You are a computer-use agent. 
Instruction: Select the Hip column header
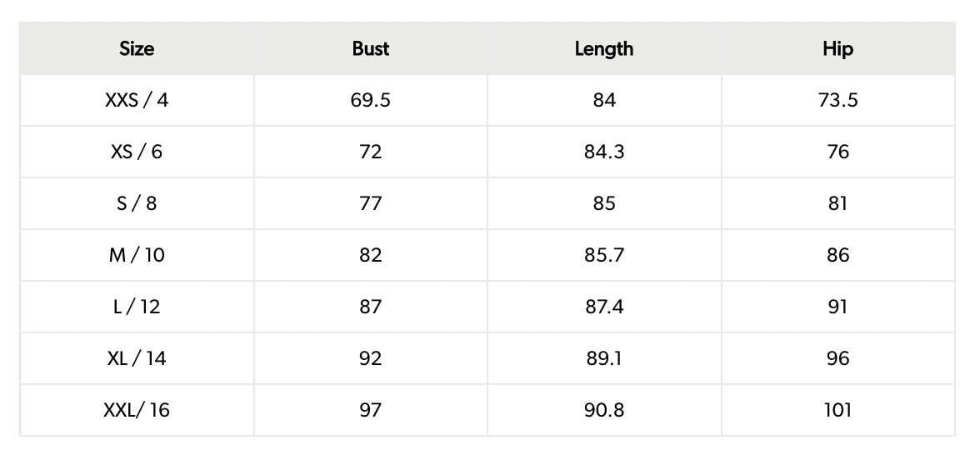tap(837, 49)
